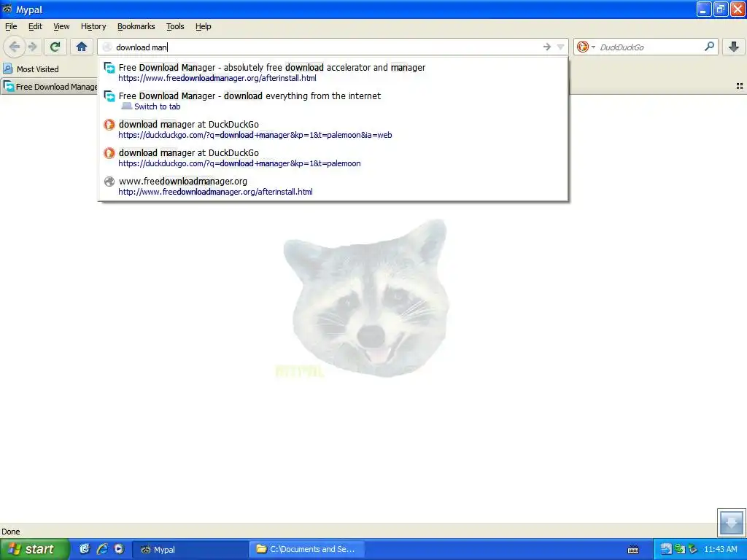Viewport: 747px width, 560px height.
Task: Select DuckDuckGo suggestion ending in ia=web
Action: coord(333,130)
